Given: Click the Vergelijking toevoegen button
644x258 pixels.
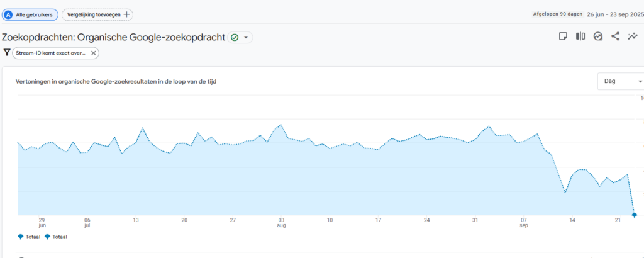Looking at the screenshot, I should [97, 14].
